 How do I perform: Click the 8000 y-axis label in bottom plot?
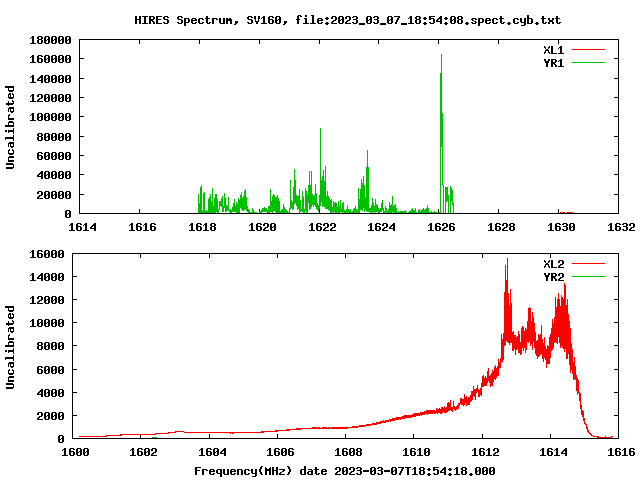coord(50,346)
